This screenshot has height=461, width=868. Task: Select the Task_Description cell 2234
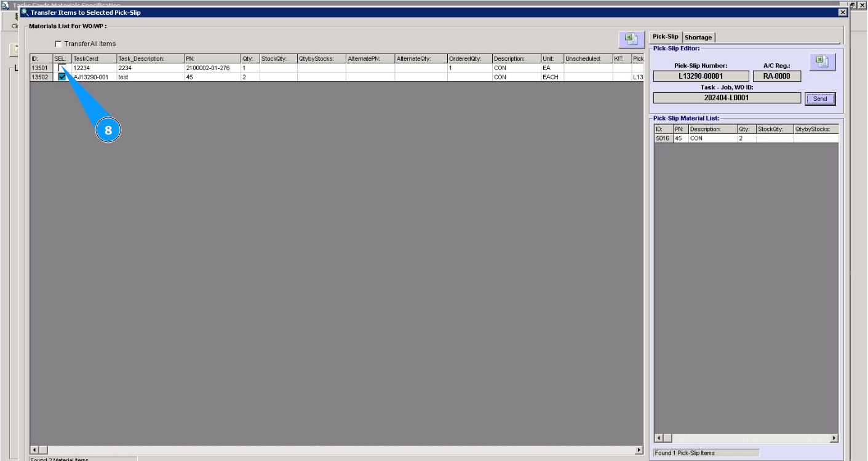coord(150,68)
